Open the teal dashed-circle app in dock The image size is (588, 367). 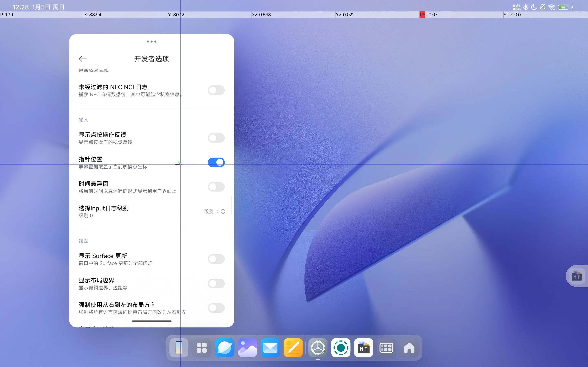pyautogui.click(x=341, y=348)
